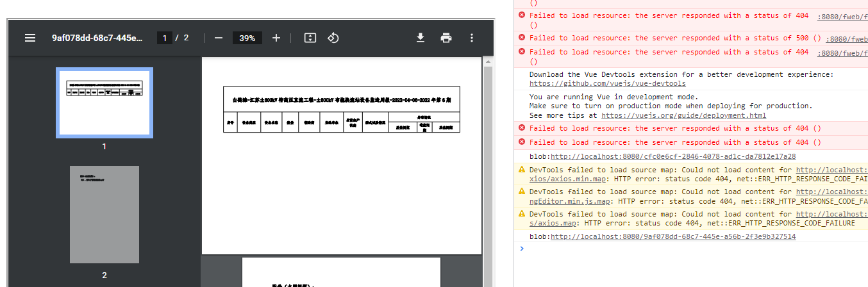Click warning icon of s/axios.map message
Viewport: 868px width, 287px height.
(x=522, y=214)
